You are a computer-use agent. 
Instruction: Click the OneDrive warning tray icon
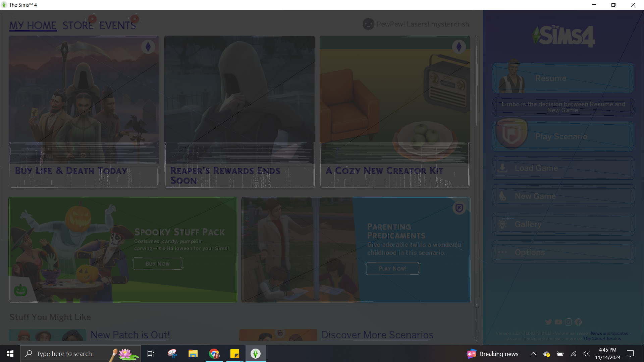click(x=546, y=354)
